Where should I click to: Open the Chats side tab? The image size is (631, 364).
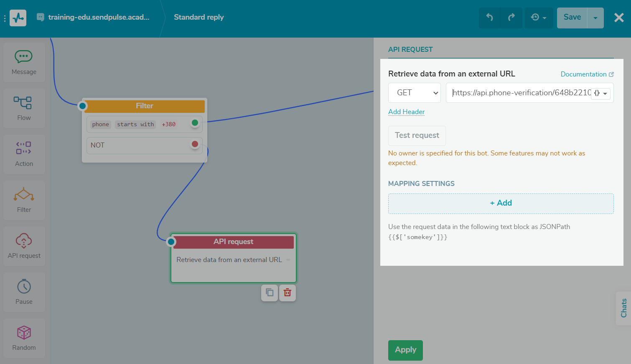623,308
